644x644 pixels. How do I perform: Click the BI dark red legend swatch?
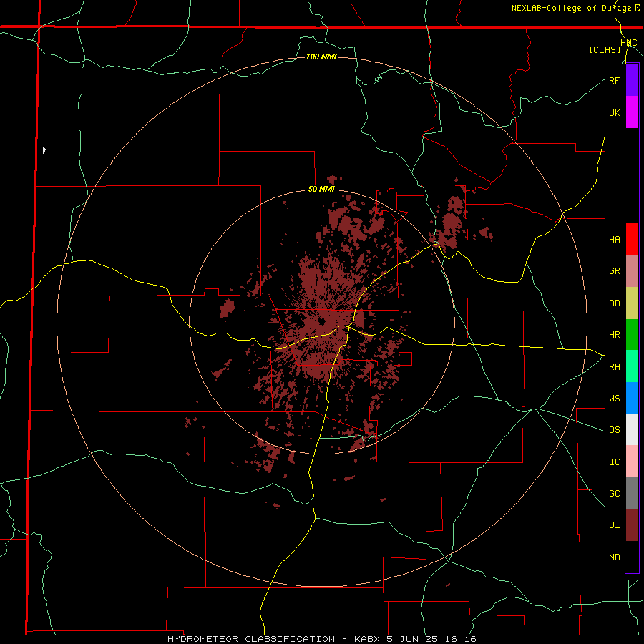point(632,525)
